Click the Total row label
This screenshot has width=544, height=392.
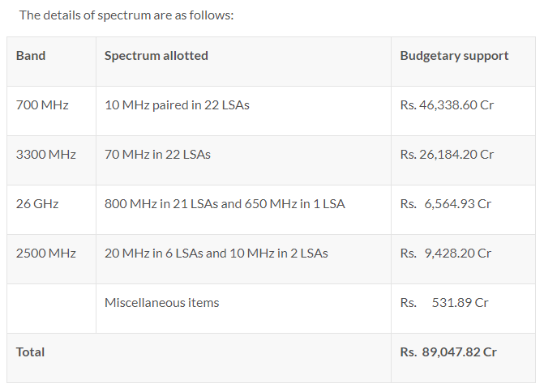(30, 352)
